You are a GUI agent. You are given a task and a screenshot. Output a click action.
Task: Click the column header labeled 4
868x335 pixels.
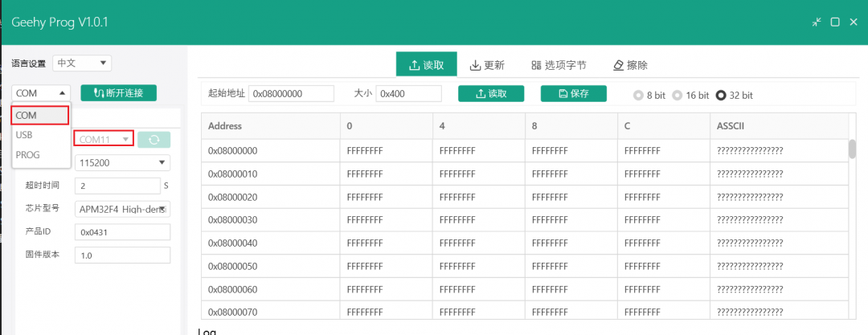point(479,125)
